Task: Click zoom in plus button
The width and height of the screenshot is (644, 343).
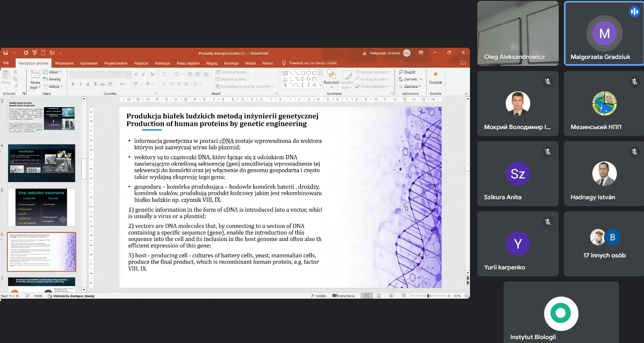Action: tap(449, 296)
